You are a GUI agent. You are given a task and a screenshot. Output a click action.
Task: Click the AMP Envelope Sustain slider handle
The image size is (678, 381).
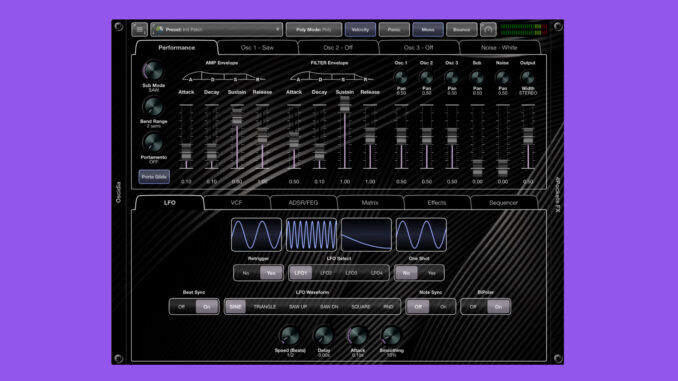click(x=237, y=116)
